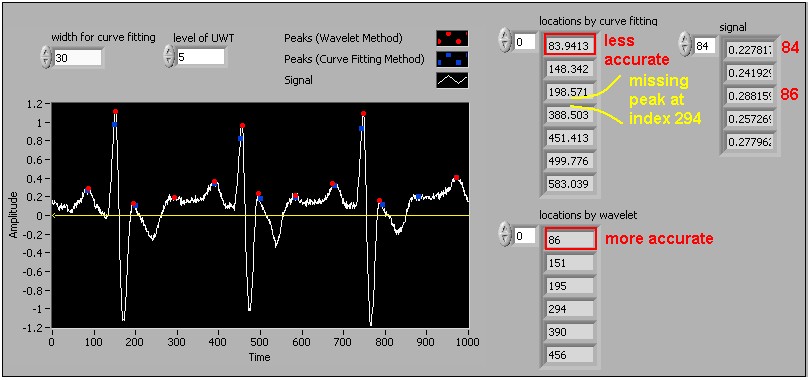808x380 pixels.
Task: Select the signal value 0.24192
Action: point(749,73)
